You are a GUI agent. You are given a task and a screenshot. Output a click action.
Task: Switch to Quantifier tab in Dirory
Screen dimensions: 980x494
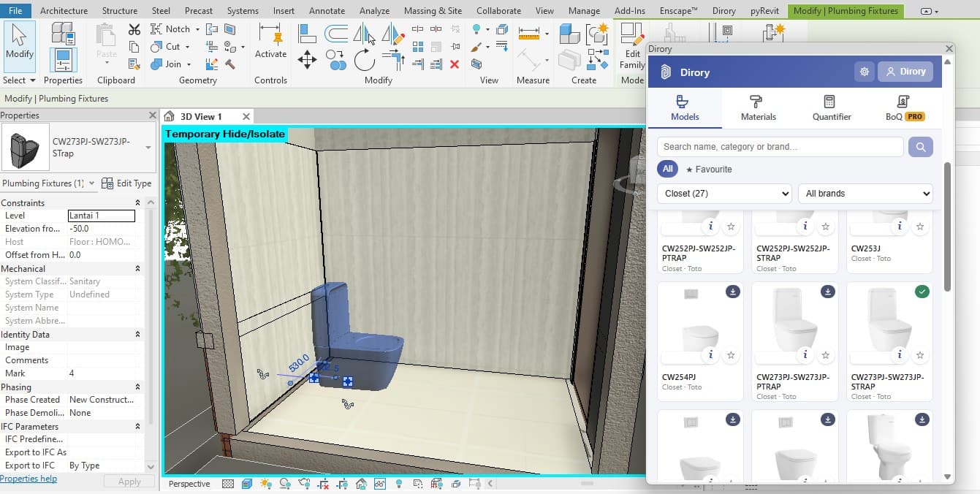(x=832, y=108)
